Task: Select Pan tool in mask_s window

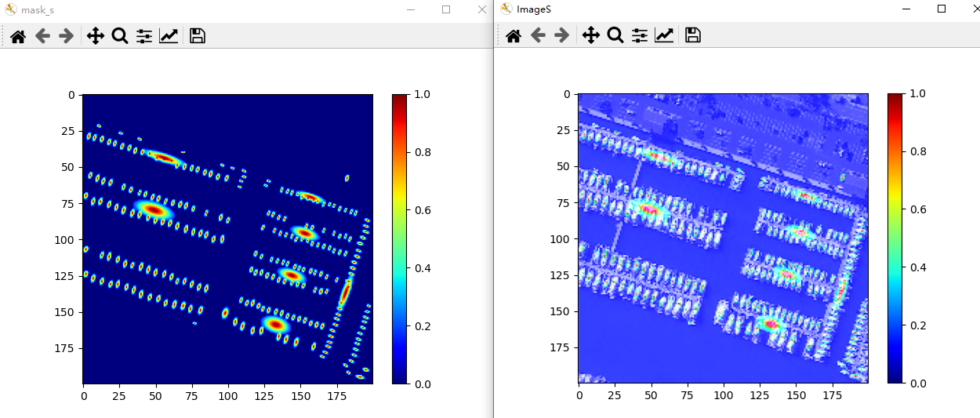Action: [95, 36]
